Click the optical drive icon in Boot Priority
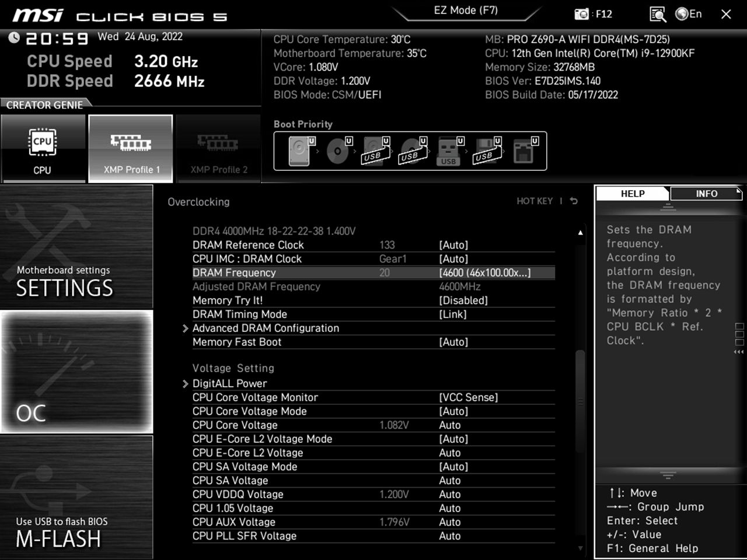 [x=337, y=150]
